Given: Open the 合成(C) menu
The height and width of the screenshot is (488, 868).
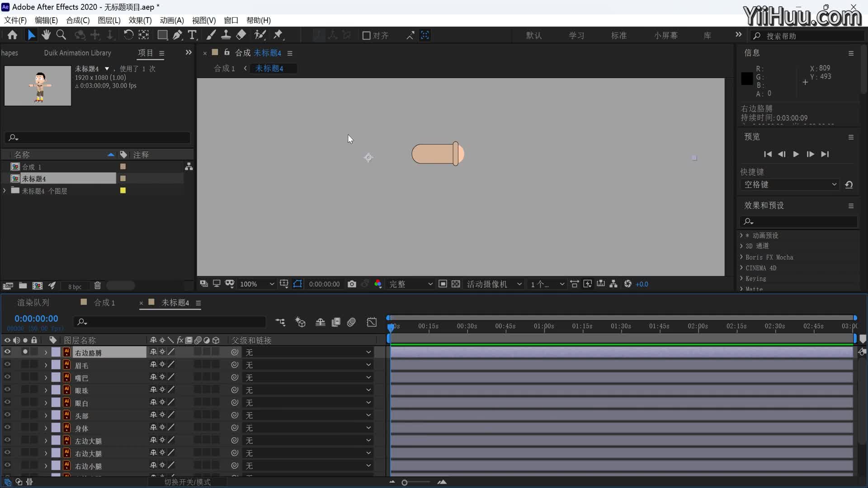Looking at the screenshot, I should (78, 20).
